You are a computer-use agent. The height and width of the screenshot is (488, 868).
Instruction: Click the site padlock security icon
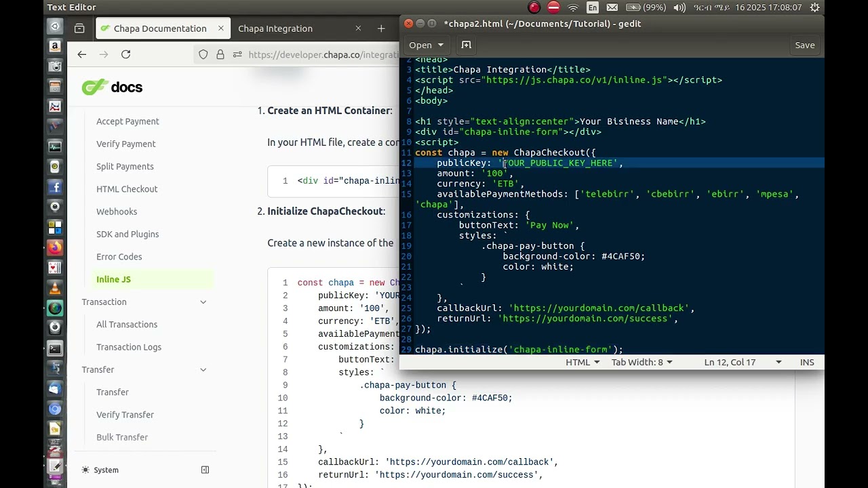220,54
